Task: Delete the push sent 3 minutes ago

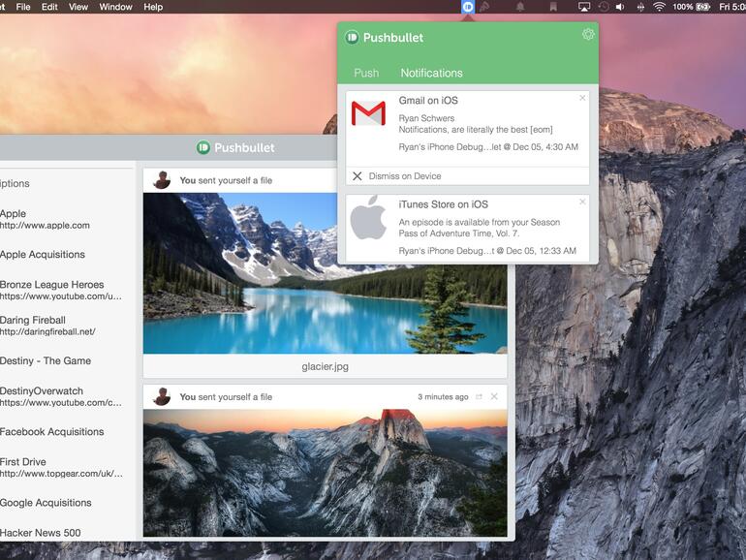Action: tap(494, 396)
